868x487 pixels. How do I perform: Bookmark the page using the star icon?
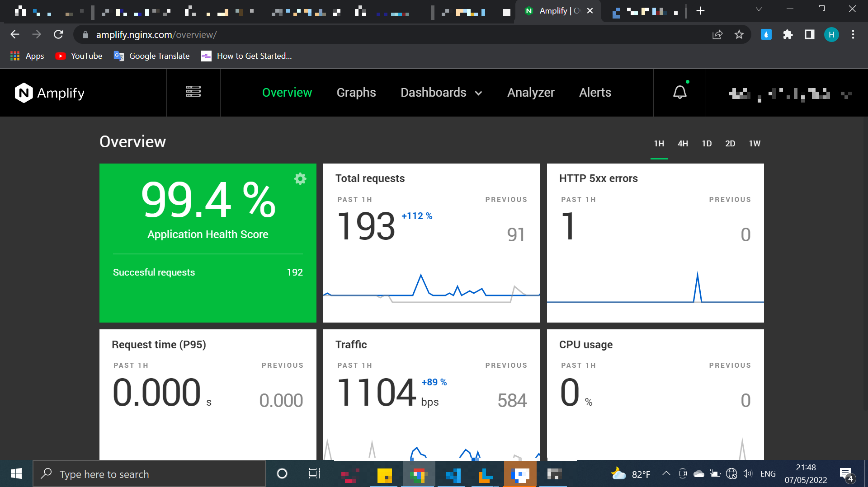739,34
